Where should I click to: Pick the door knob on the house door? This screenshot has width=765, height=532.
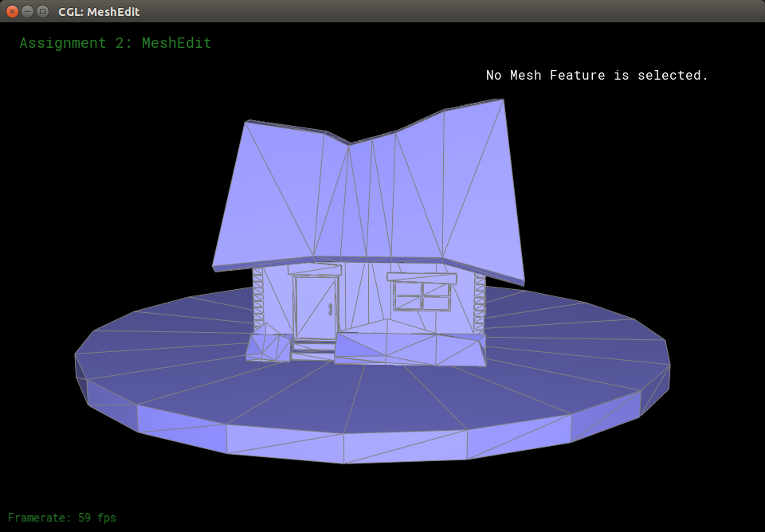click(x=330, y=308)
